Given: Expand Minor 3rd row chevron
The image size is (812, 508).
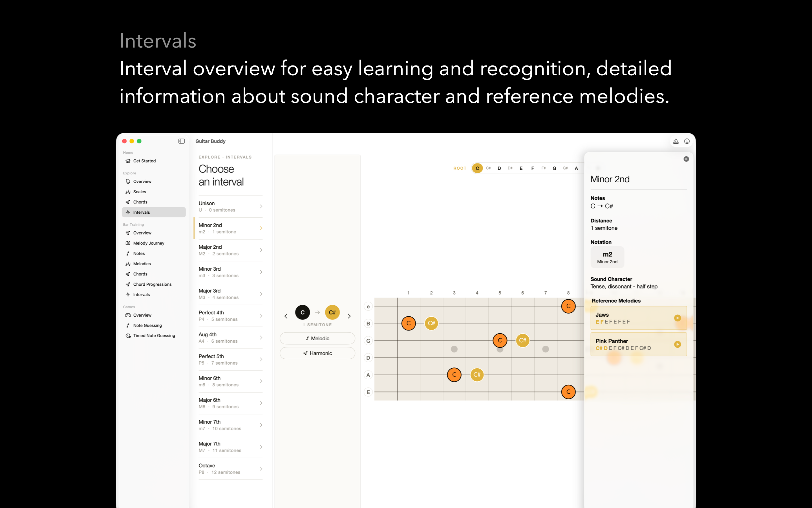Looking at the screenshot, I should coord(261,272).
